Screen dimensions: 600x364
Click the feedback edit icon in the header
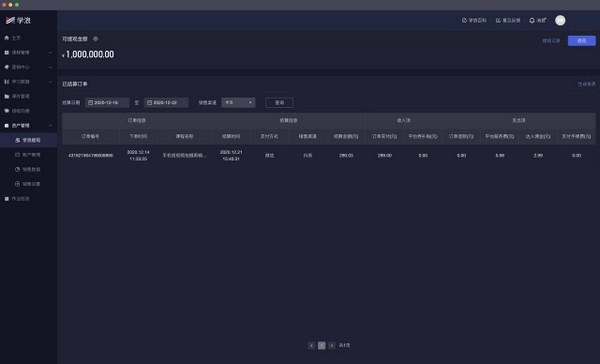tap(498, 21)
